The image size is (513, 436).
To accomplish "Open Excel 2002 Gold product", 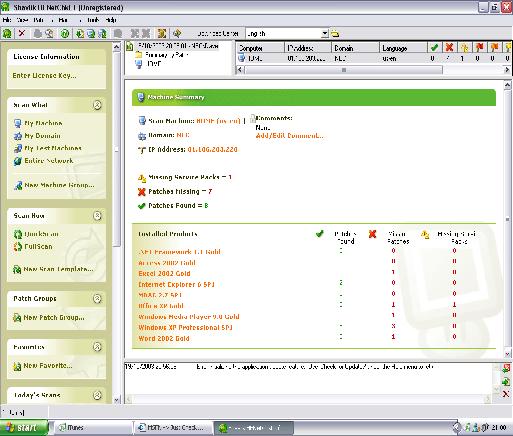I will pyautogui.click(x=164, y=274).
